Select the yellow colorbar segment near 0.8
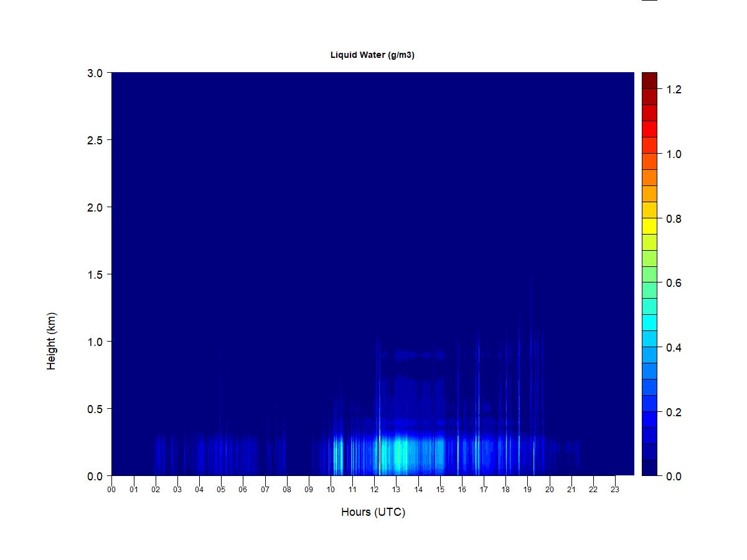Screen dimensions: 747x560 pyautogui.click(x=649, y=225)
